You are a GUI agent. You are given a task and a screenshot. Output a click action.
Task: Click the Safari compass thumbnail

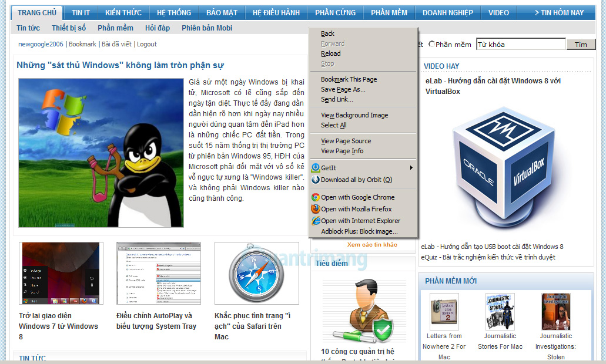pos(257,273)
